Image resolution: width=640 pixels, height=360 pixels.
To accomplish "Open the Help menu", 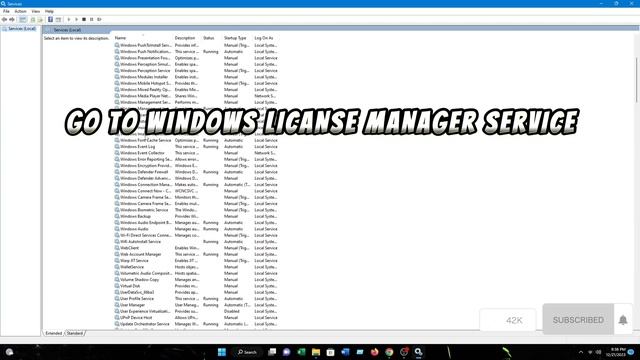I will pyautogui.click(x=49, y=11).
